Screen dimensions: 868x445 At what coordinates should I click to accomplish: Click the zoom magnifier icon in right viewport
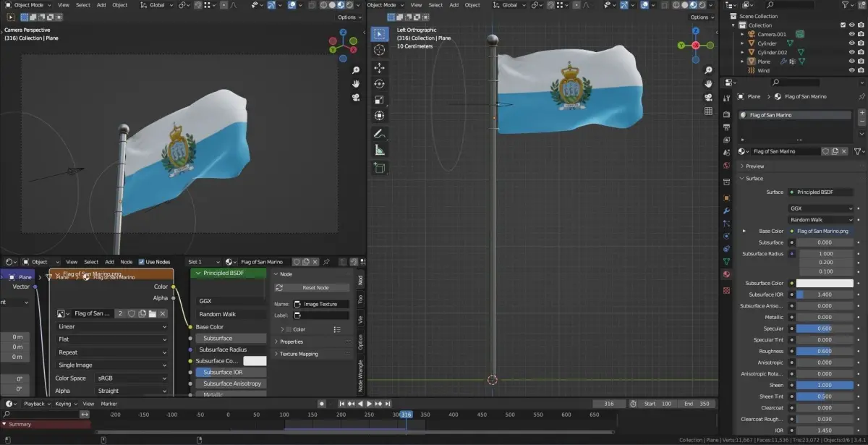click(x=708, y=70)
